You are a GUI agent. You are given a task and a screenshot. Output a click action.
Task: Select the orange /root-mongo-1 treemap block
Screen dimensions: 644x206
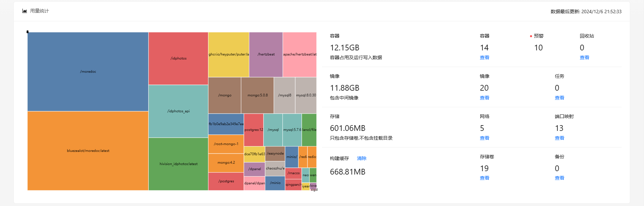point(226,144)
